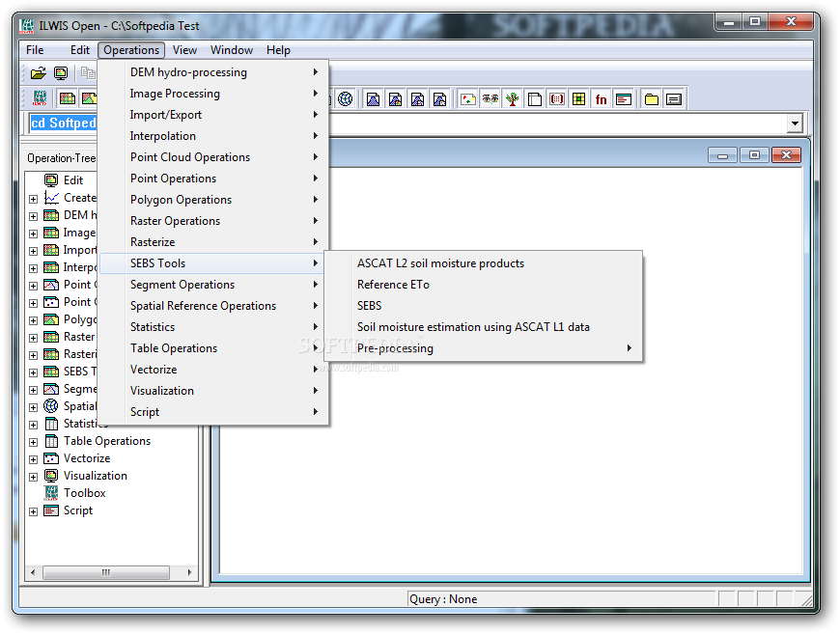Expand the DEM tree node
The height and width of the screenshot is (634, 840).
tap(33, 216)
